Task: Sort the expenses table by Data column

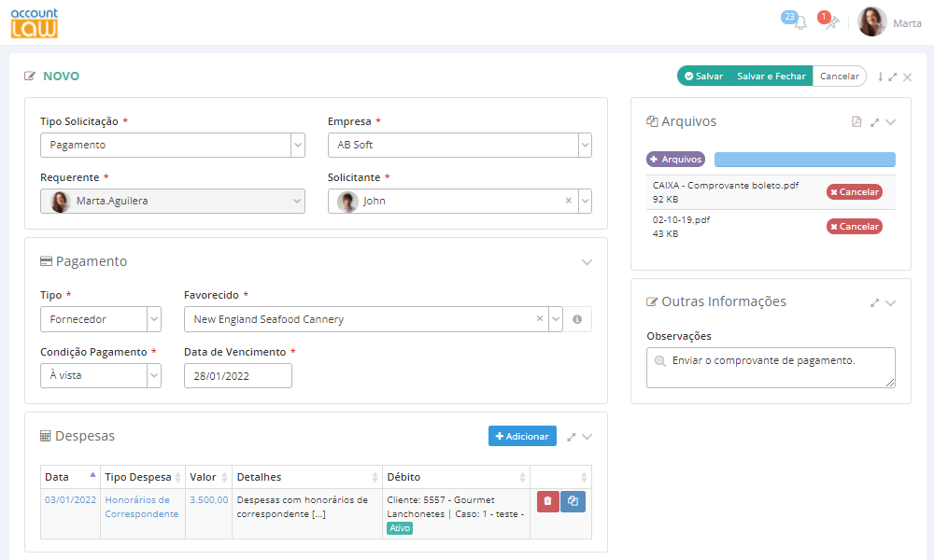Action: [x=70, y=477]
